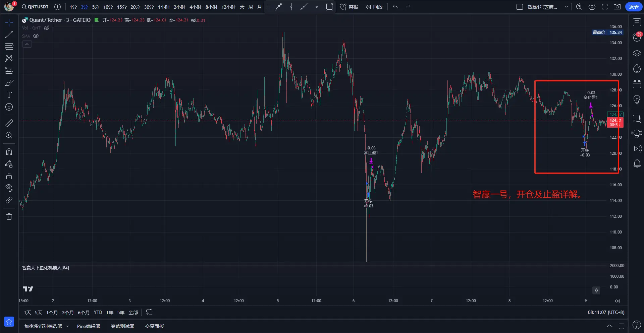Image resolution: width=644 pixels, height=333 pixels.
Task: Open the time axis settings gear
Action: [618, 301]
